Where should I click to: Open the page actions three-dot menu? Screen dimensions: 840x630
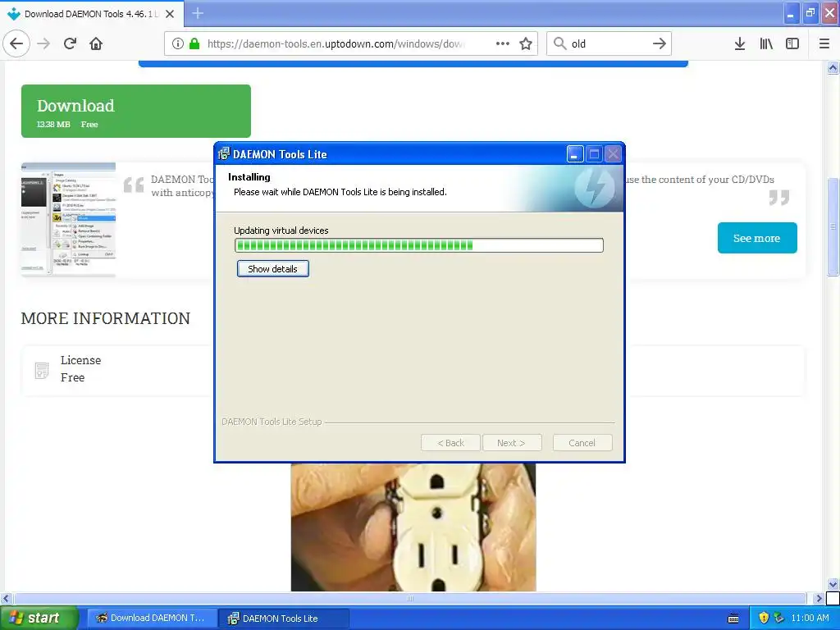click(503, 43)
